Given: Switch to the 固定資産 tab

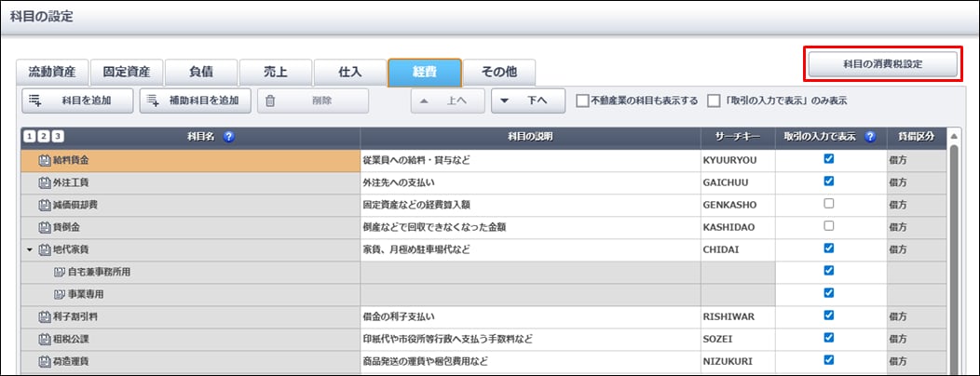Looking at the screenshot, I should [127, 73].
